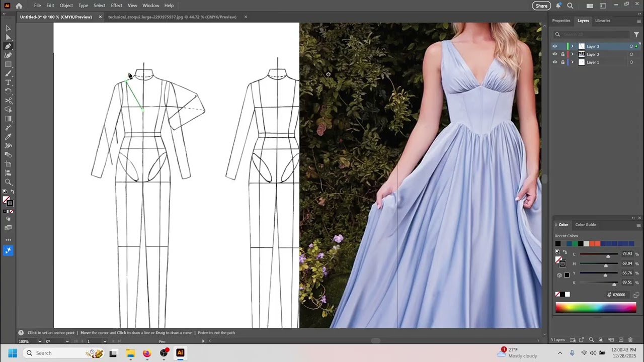Click the Share button

541,6
